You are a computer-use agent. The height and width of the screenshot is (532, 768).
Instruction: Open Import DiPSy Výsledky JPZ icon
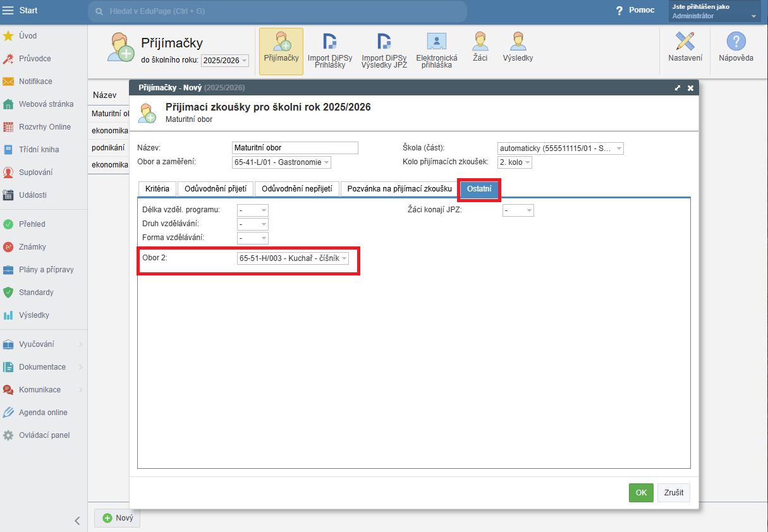384,50
